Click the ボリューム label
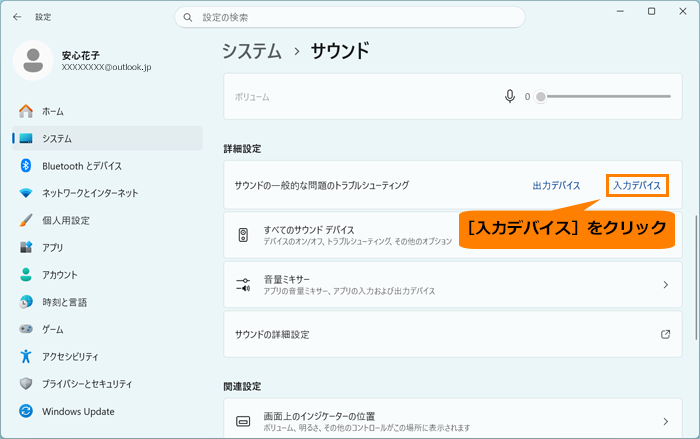700x439 pixels. pyautogui.click(x=252, y=97)
